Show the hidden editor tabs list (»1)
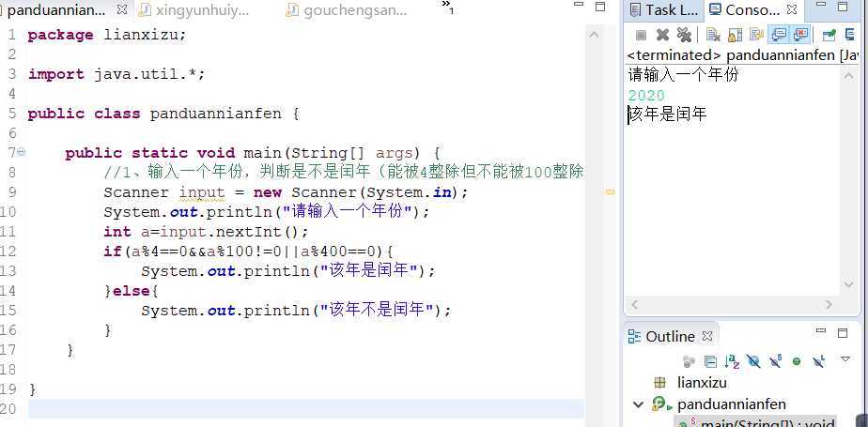 point(448,8)
